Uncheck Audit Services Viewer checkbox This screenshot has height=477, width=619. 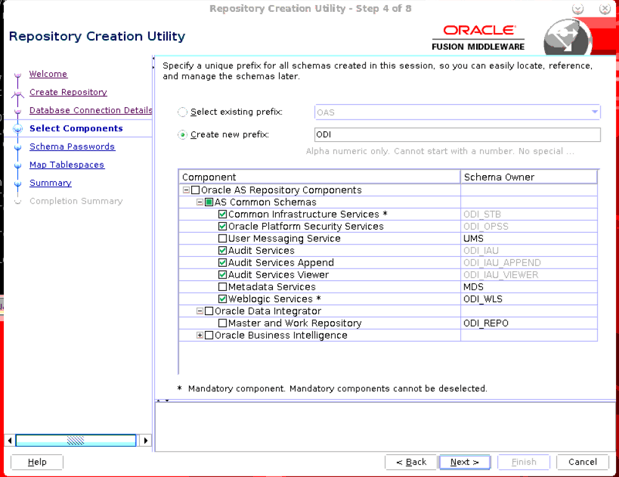[x=222, y=275]
